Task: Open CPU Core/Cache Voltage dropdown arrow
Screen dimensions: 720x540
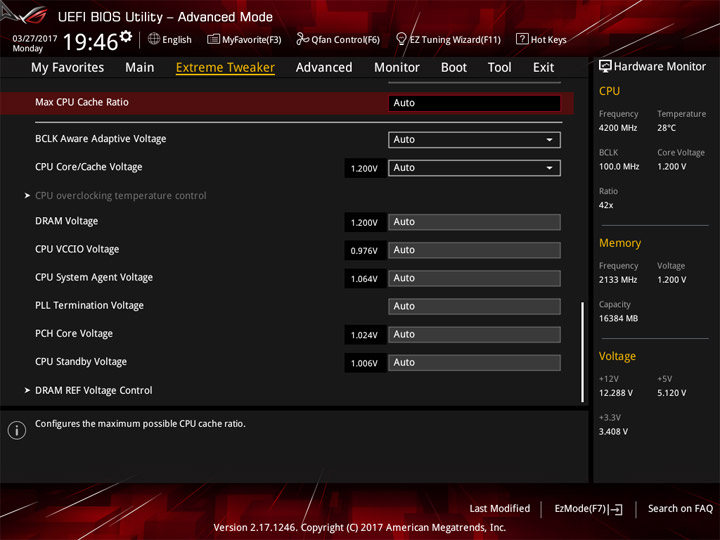Action: click(x=549, y=168)
